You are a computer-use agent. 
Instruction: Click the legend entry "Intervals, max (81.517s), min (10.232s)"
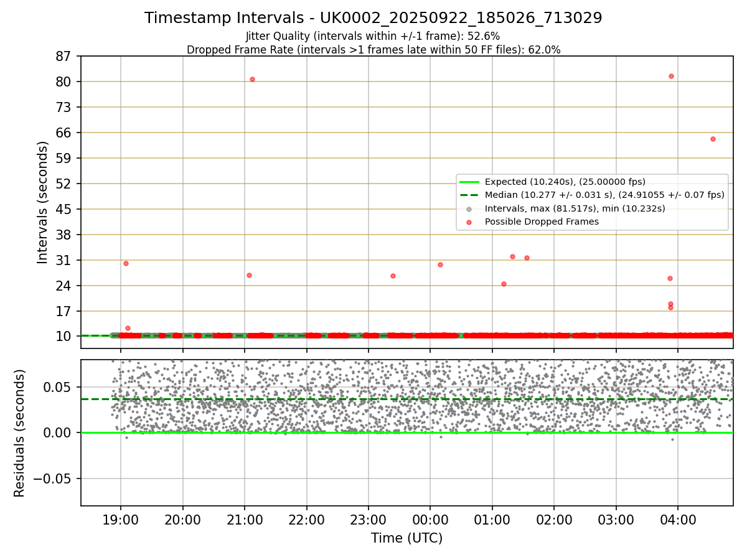[x=575, y=208]
